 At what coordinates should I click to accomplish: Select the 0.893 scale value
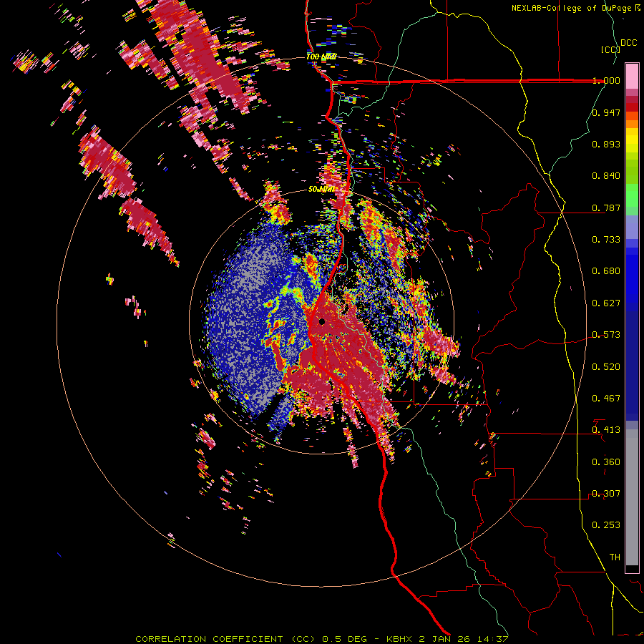click(606, 144)
